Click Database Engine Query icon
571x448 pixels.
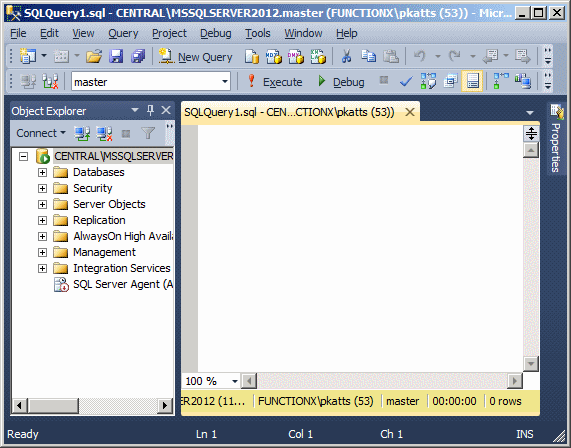(252, 56)
